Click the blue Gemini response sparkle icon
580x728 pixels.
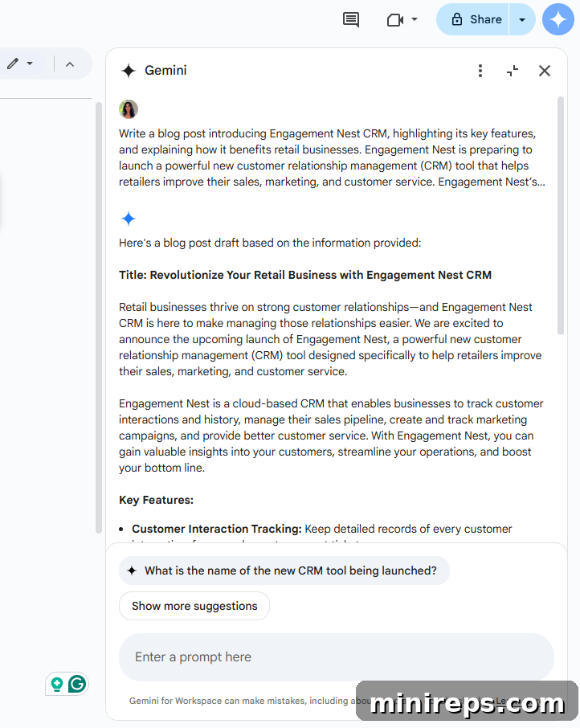point(128,219)
